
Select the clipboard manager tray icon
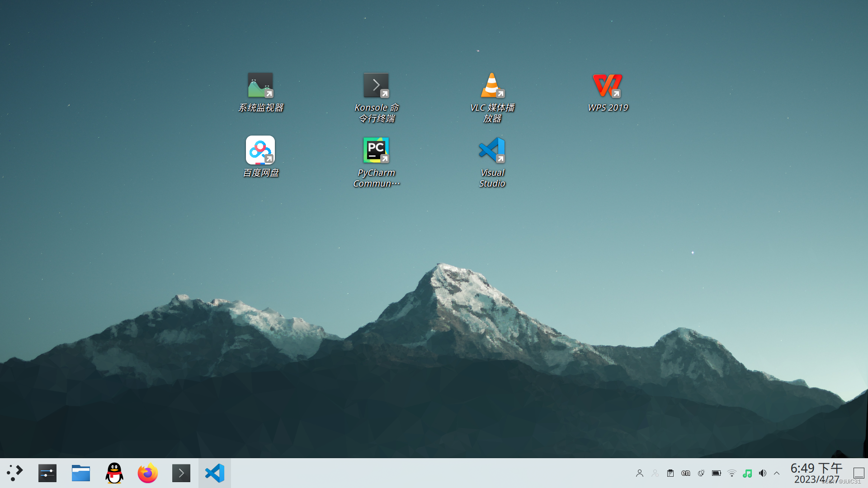pos(670,473)
